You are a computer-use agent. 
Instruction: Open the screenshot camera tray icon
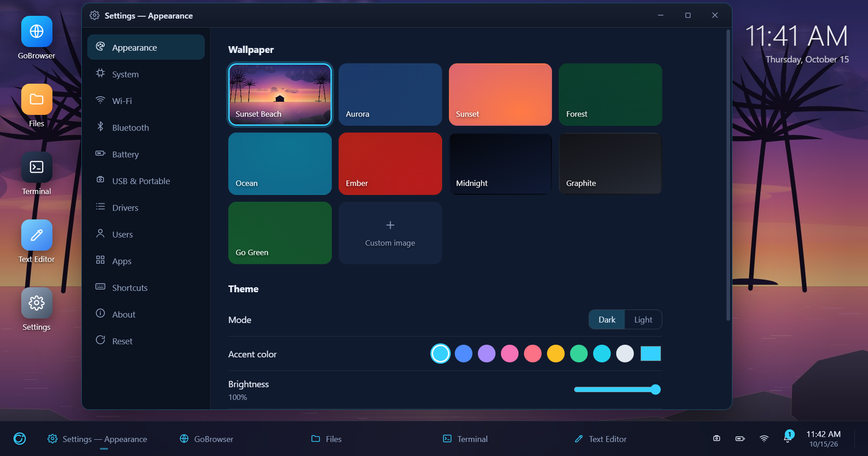coord(717,438)
